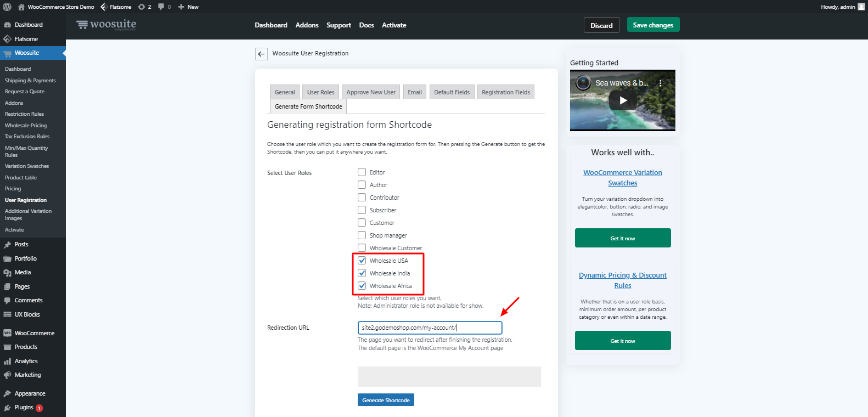This screenshot has height=417, width=868.
Task: Click Get it now under Dynamic Pricing
Action: tap(623, 341)
